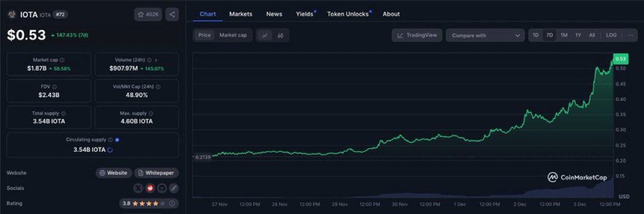Open Volume (24h) info icon
The height and width of the screenshot is (214, 644).
(149, 60)
